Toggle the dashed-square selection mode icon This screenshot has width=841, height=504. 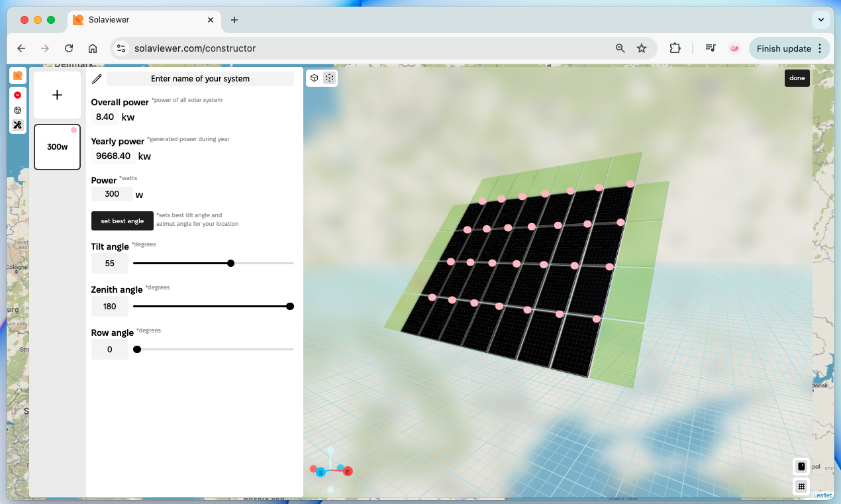(x=329, y=78)
